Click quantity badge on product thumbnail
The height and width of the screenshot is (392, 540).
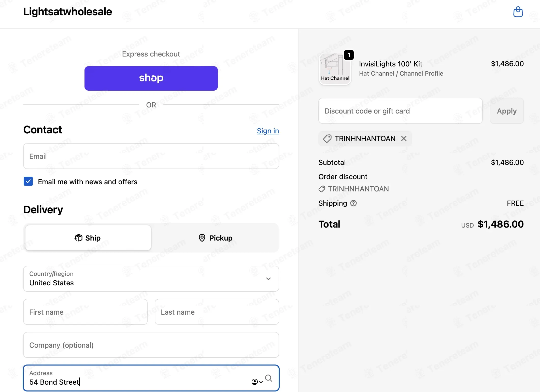(x=349, y=55)
